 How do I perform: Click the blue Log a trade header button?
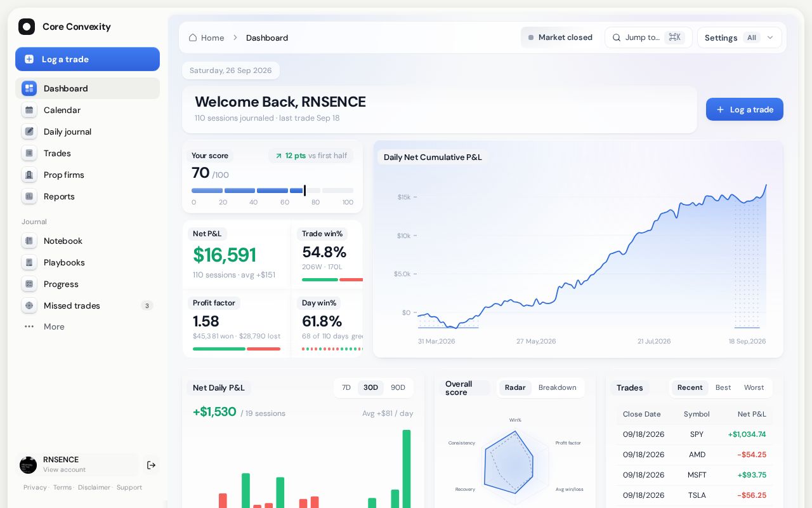(x=745, y=109)
